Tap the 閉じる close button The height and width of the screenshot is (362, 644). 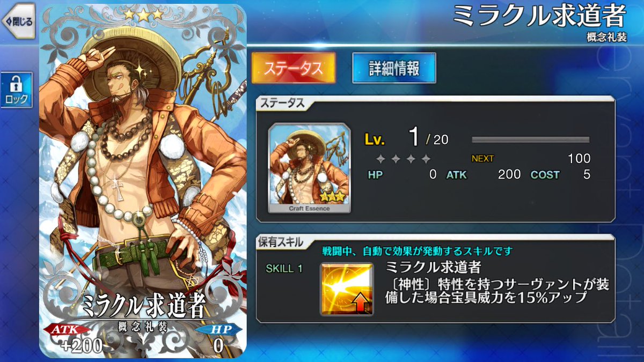18,21
